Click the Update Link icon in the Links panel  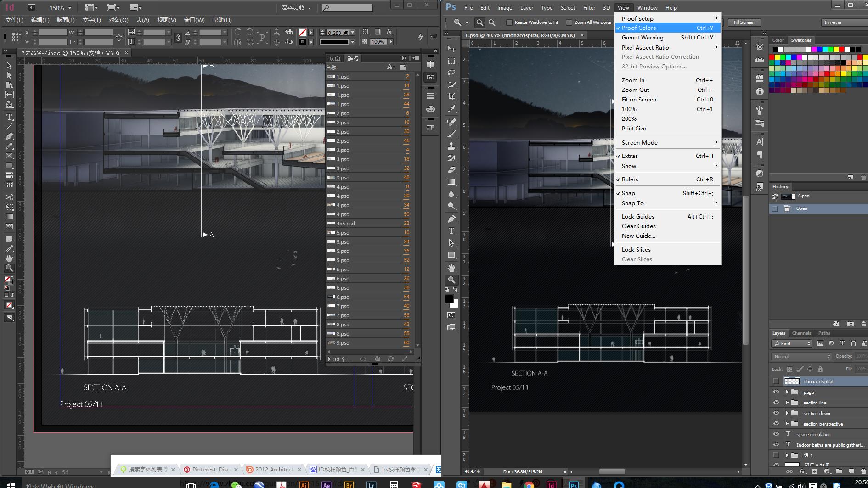pyautogui.click(x=391, y=359)
